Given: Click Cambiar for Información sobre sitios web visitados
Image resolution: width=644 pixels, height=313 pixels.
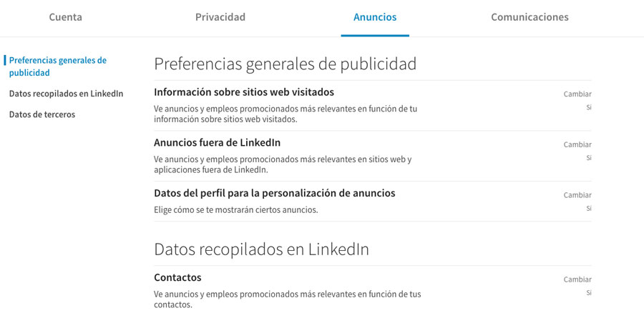Looking at the screenshot, I should pos(577,94).
